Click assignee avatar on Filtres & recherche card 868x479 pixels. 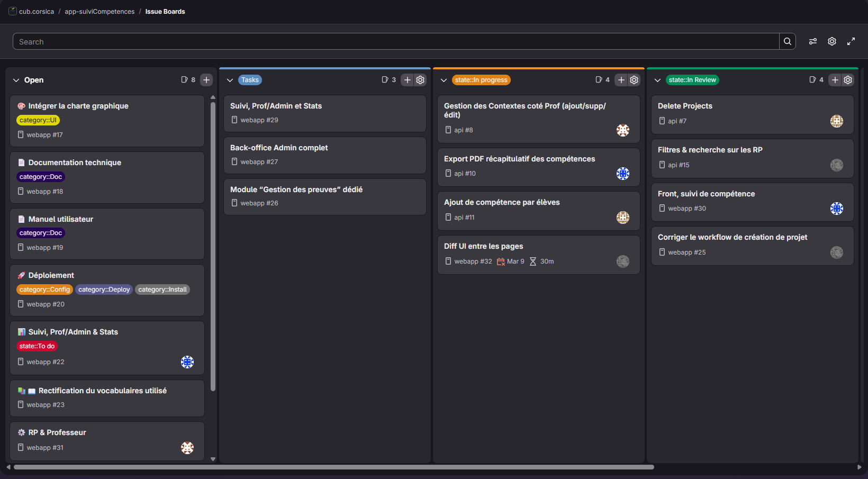click(x=837, y=165)
